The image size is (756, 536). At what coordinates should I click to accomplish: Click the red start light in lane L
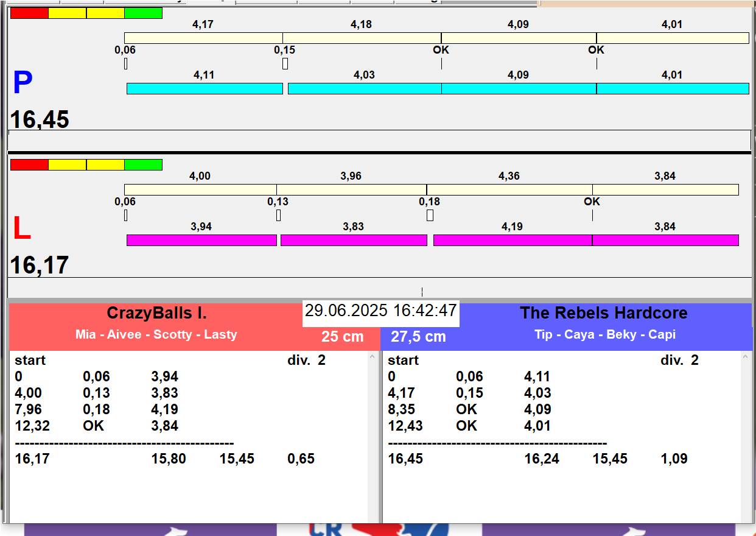[29, 165]
